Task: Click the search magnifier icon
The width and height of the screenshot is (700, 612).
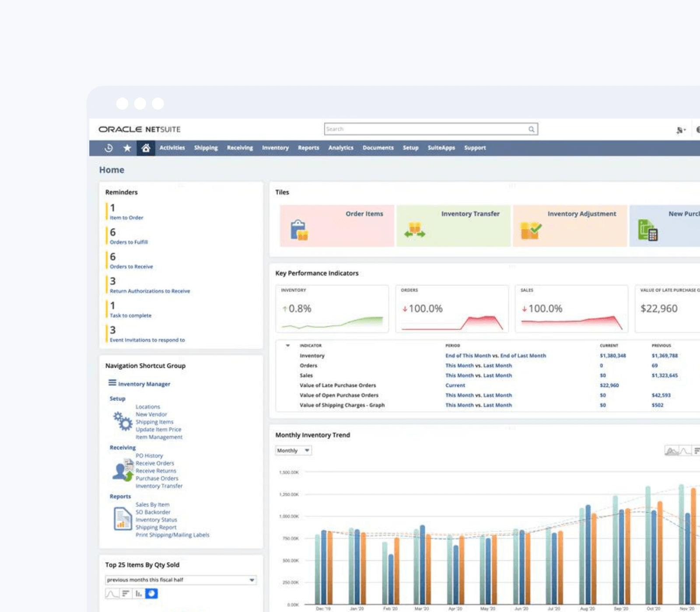Action: click(531, 129)
